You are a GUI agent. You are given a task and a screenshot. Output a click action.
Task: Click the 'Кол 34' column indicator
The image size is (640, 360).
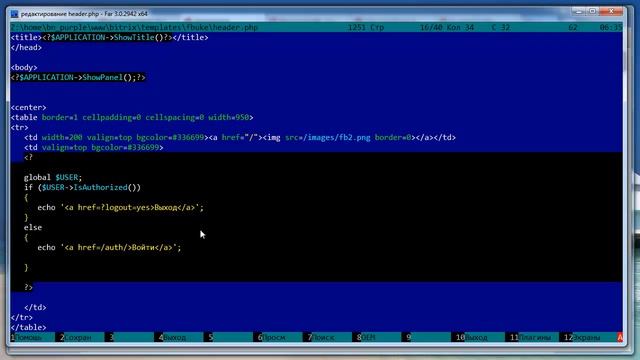pos(460,27)
